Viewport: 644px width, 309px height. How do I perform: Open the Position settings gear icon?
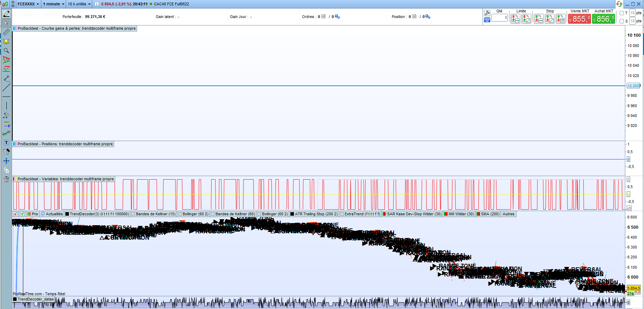tap(428, 17)
